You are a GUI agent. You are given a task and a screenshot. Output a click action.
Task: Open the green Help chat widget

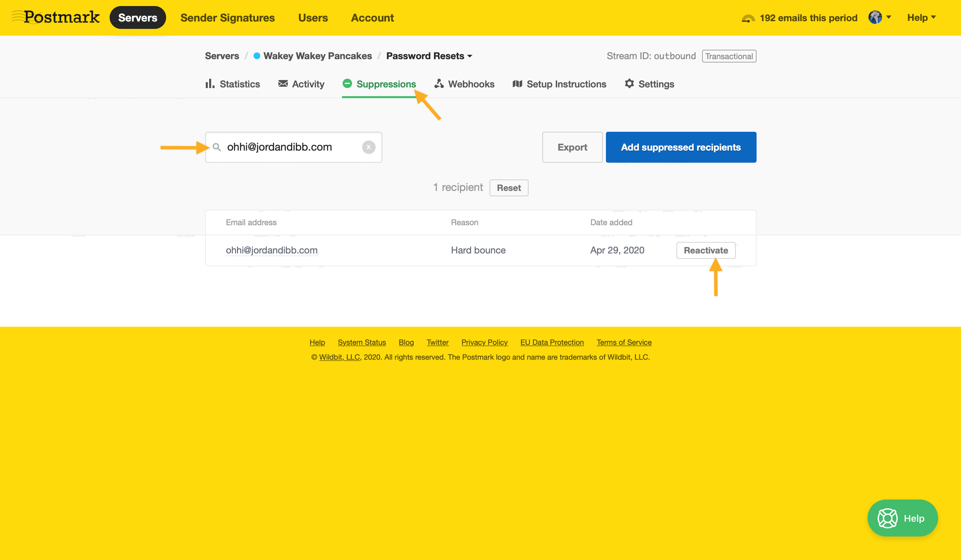pyautogui.click(x=902, y=518)
